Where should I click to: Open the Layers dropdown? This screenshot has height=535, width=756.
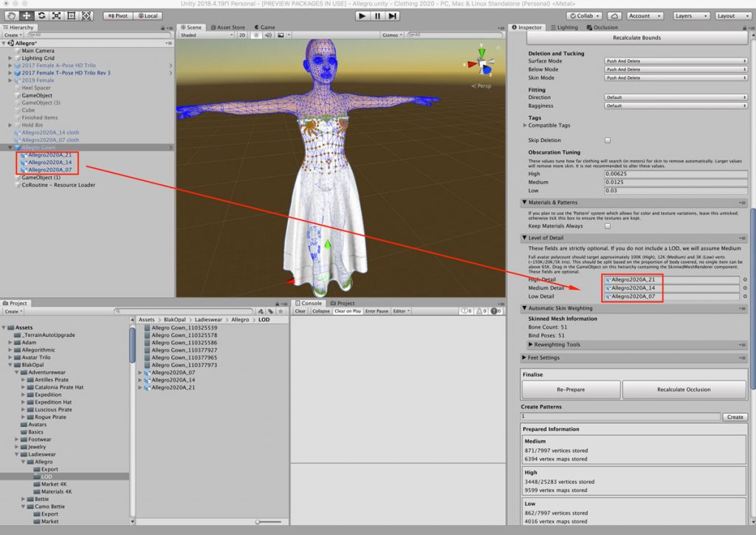(x=691, y=16)
